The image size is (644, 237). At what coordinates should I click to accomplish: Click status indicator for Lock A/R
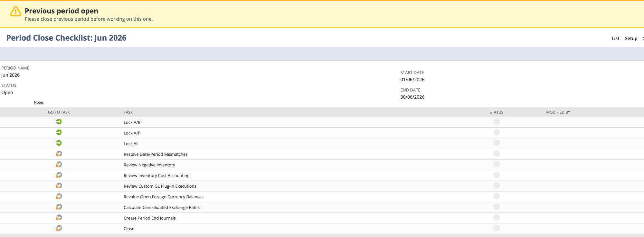coord(497,122)
